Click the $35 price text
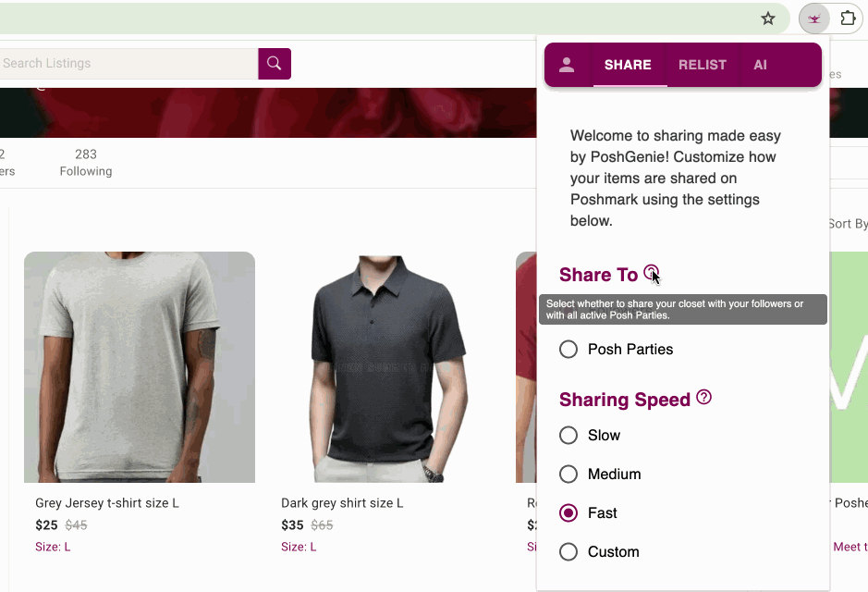The height and width of the screenshot is (592, 868). click(x=292, y=525)
